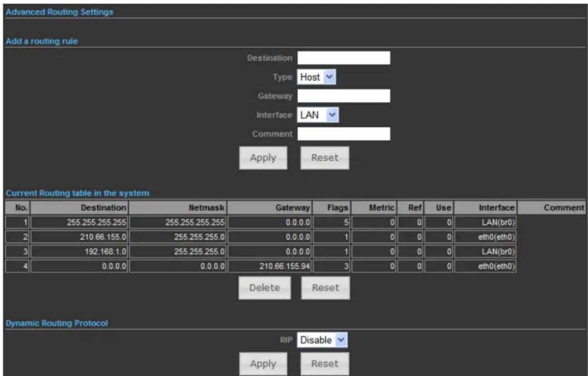Apply the Dynamic Routing Protocol setting
588x376 pixels.
[x=263, y=364]
